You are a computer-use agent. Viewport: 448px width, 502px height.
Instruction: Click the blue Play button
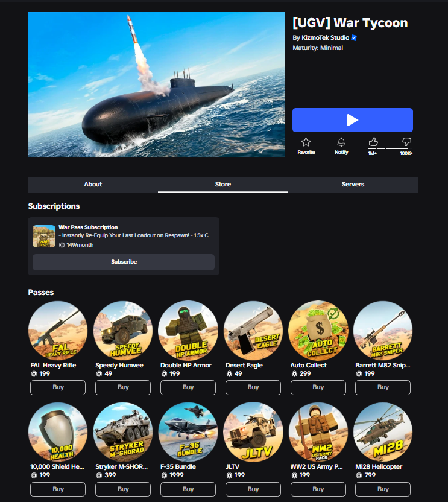click(352, 120)
